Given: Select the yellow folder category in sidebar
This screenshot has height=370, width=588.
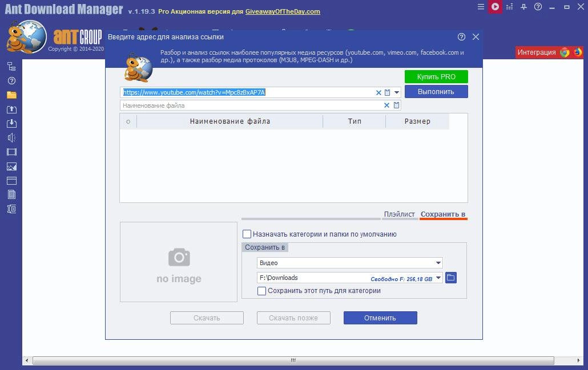Looking at the screenshot, I should click(11, 95).
